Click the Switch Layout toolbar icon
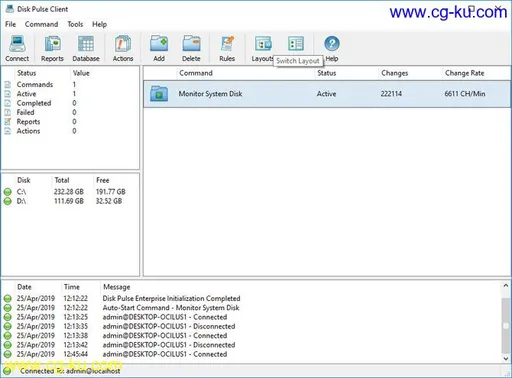Image resolution: width=512 pixels, height=378 pixels. coord(296,44)
